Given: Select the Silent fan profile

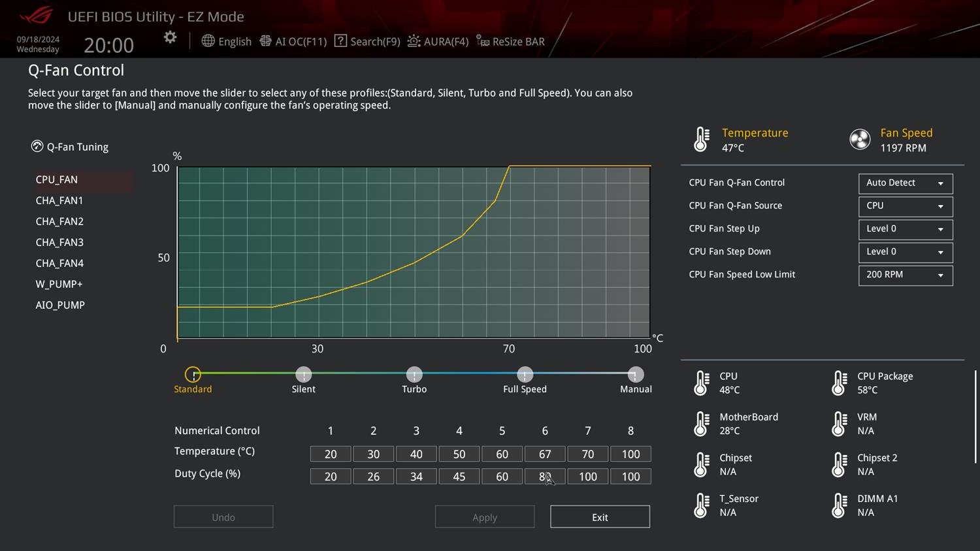Looking at the screenshot, I should coord(303,375).
